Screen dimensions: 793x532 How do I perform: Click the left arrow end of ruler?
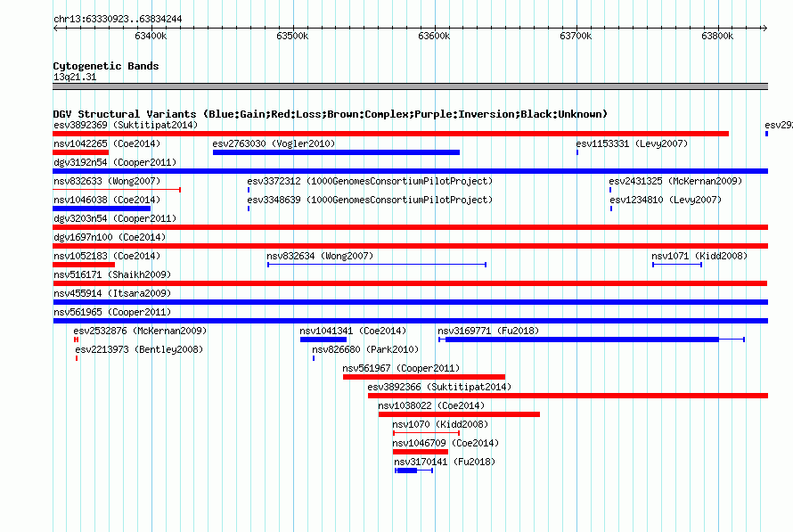55,28
